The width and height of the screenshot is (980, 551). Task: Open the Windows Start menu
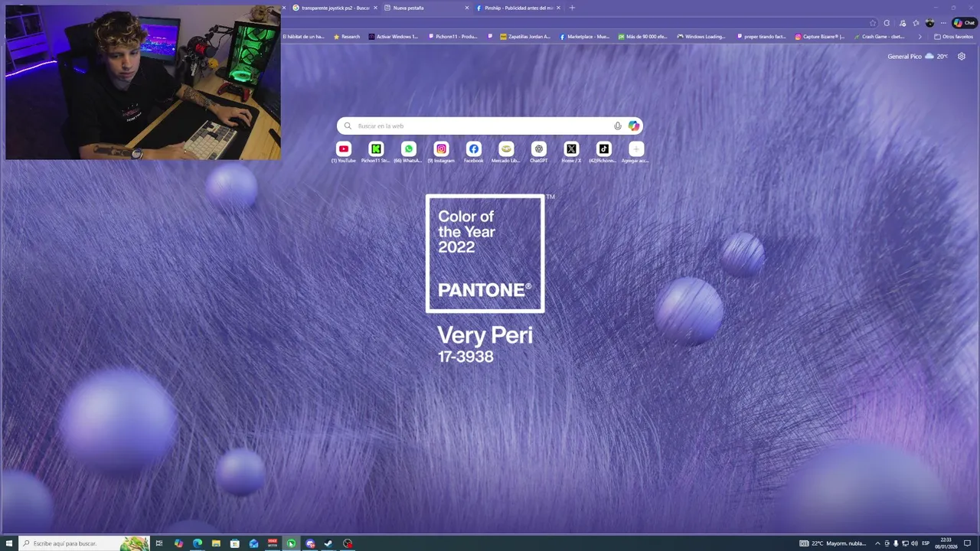(9, 543)
